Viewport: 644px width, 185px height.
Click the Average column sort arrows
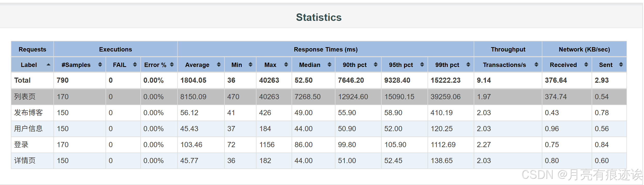pos(219,65)
